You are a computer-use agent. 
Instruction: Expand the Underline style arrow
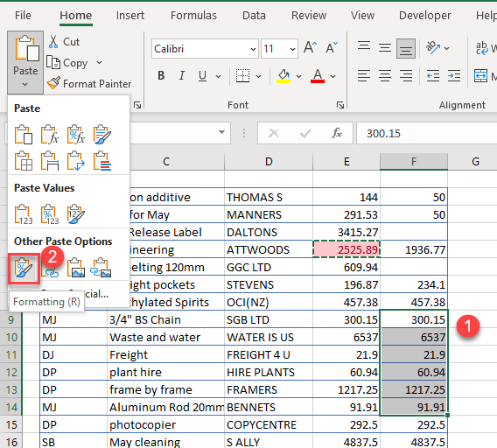click(218, 76)
